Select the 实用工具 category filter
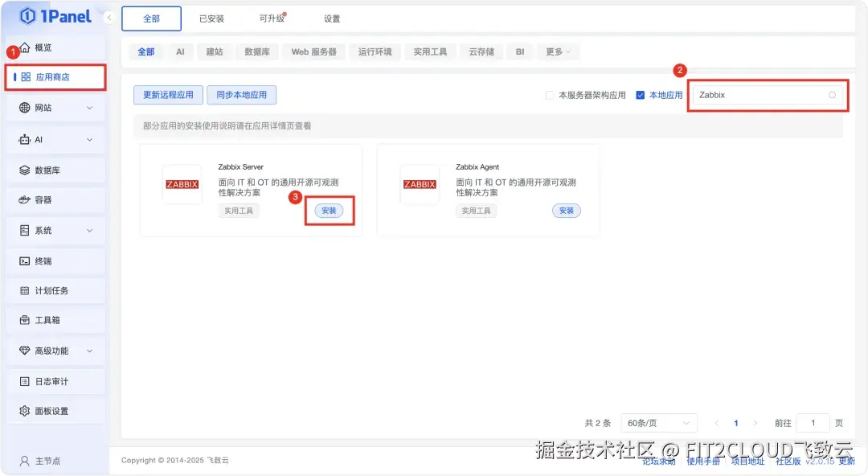 click(430, 51)
